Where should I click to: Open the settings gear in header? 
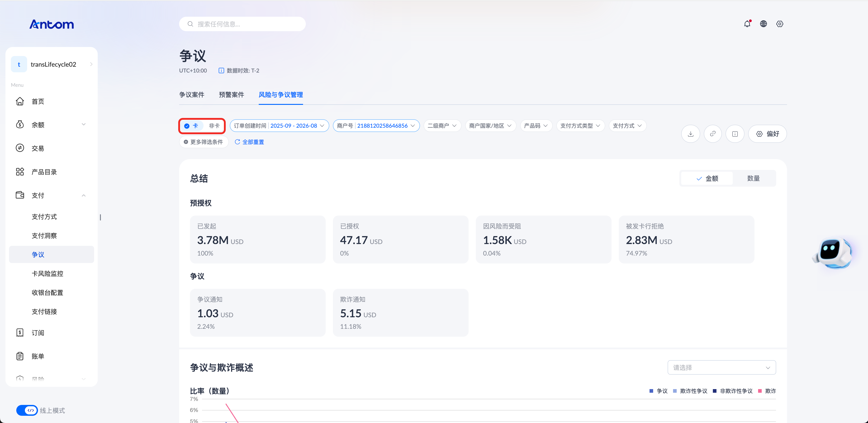(x=779, y=24)
